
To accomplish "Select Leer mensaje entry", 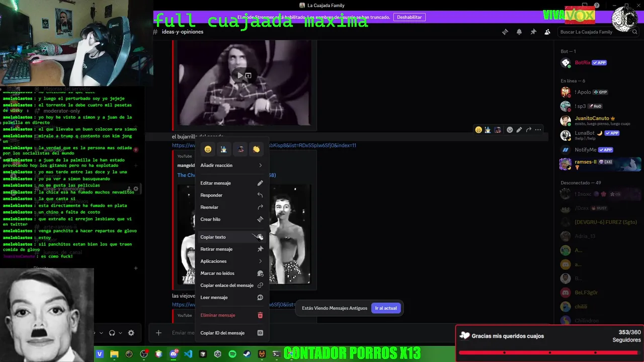I will [x=231, y=297].
